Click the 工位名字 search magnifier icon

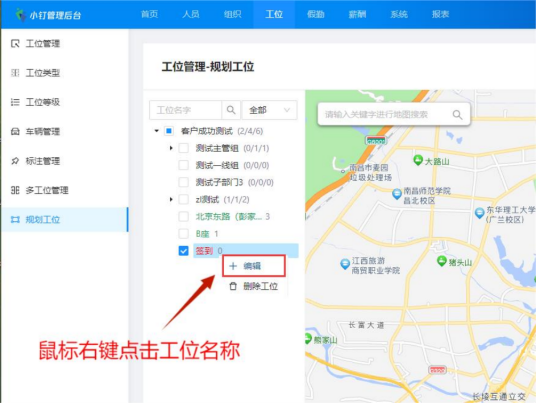[x=231, y=110]
